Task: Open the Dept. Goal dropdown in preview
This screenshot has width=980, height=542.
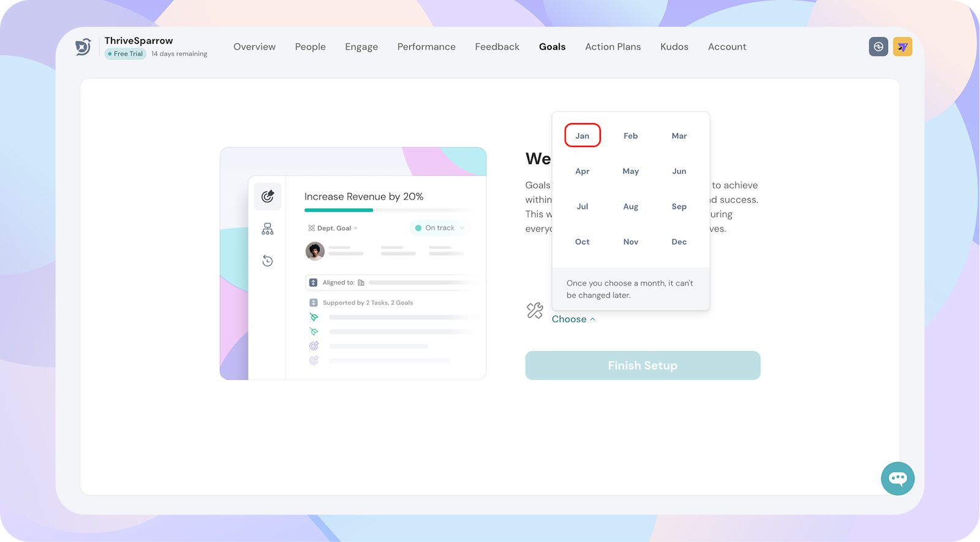Action: (333, 228)
